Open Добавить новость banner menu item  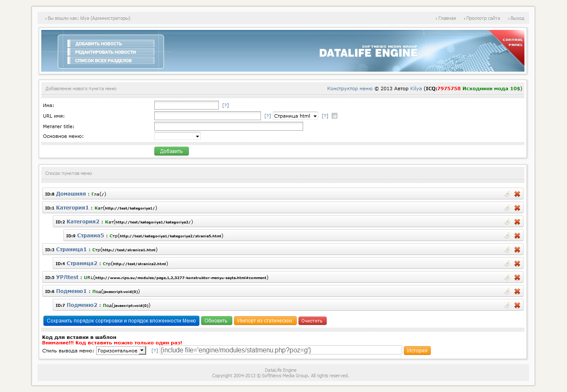pyautogui.click(x=111, y=43)
